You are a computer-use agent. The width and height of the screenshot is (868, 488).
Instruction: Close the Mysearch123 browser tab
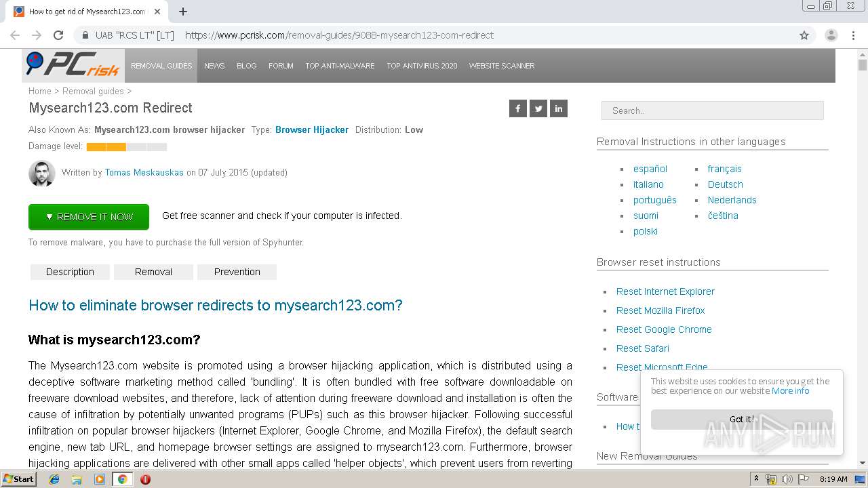tap(157, 12)
